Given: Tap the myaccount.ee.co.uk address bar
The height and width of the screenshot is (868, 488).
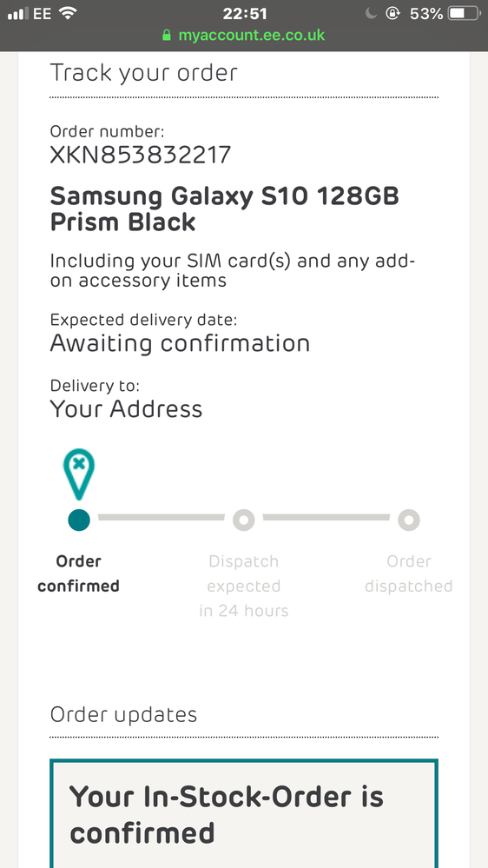Looking at the screenshot, I should point(243,36).
